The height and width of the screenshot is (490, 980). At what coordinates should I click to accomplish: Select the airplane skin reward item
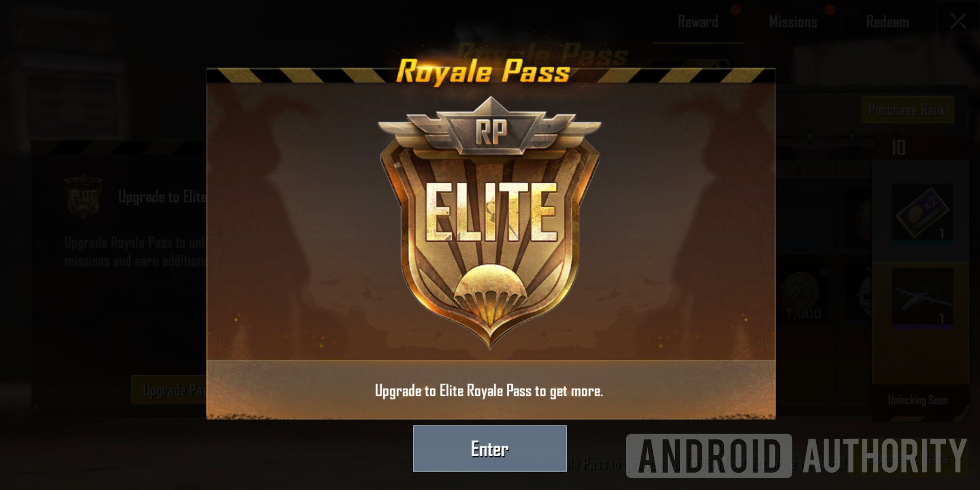pyautogui.click(x=922, y=297)
